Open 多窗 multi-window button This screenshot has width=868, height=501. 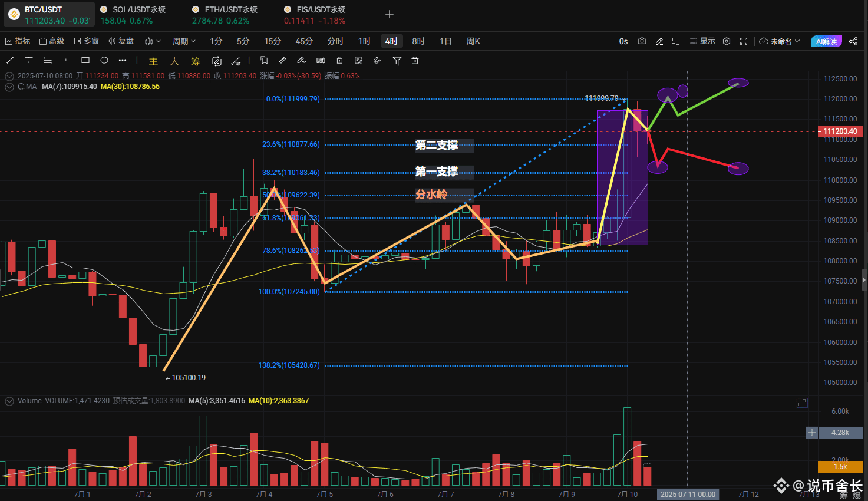click(x=86, y=41)
